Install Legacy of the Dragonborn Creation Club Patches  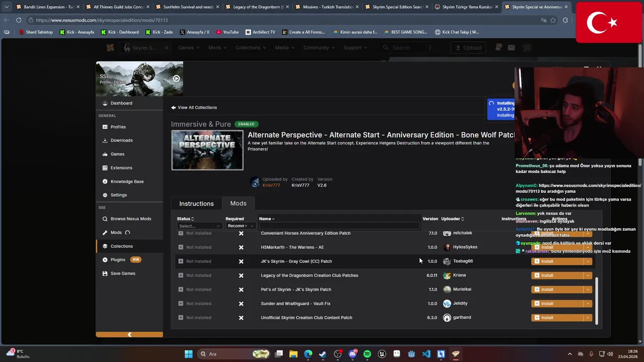pos(557,276)
